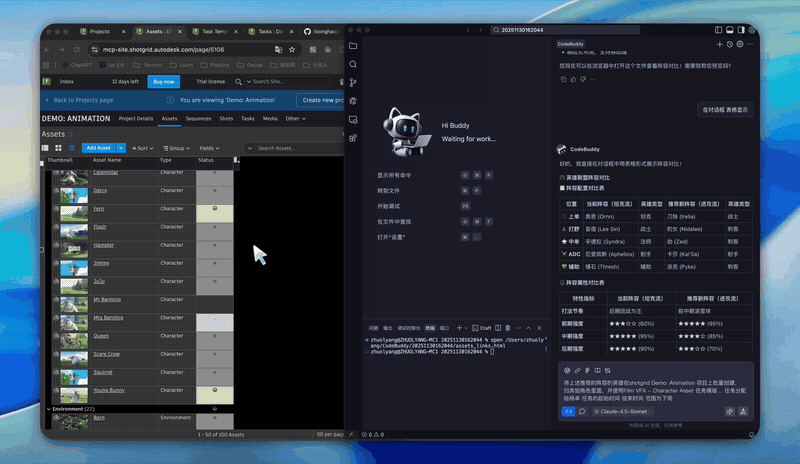
Task: Open chat history clock icon in CodeBuddy panel
Action: (x=730, y=44)
